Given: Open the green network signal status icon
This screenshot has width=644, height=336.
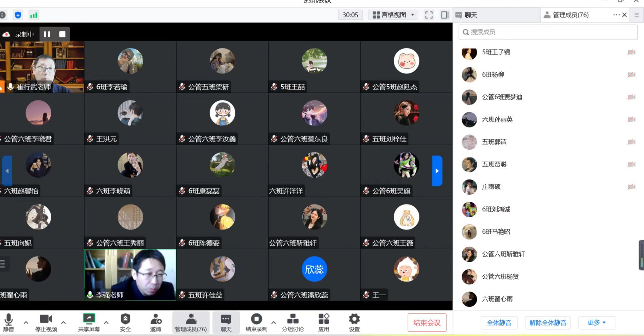Looking at the screenshot, I should pos(34,15).
